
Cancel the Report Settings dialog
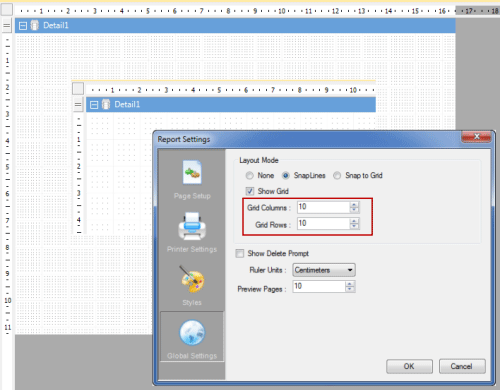(x=462, y=366)
